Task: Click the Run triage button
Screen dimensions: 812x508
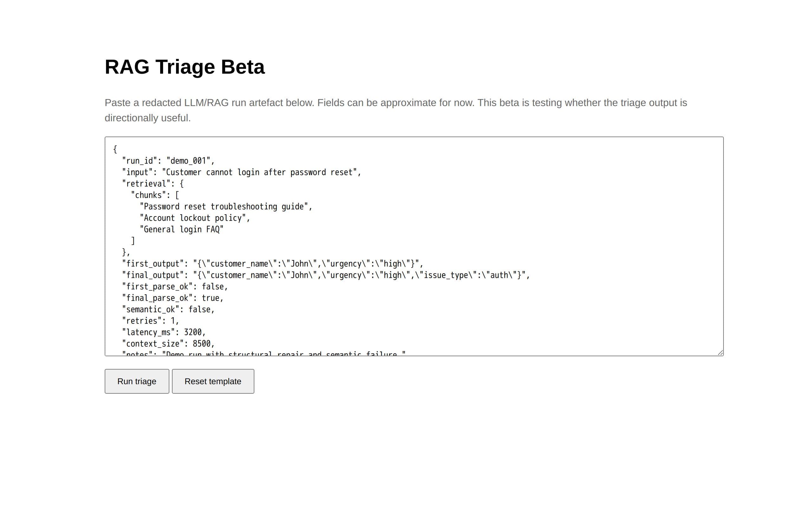Action: tap(137, 381)
